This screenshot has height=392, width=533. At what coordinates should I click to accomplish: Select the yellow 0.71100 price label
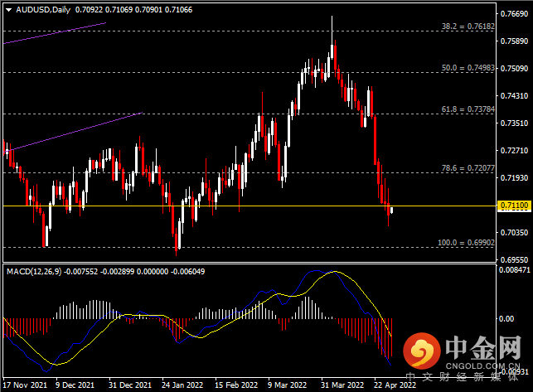click(515, 206)
